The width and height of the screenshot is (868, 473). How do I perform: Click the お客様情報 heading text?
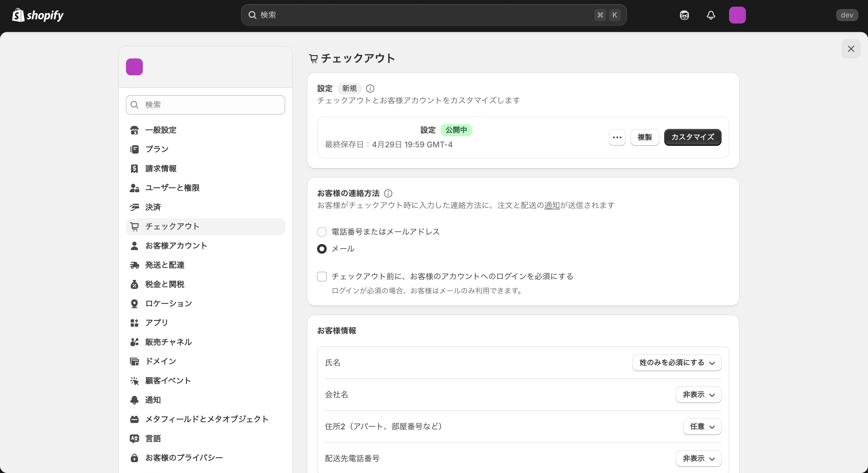336,331
